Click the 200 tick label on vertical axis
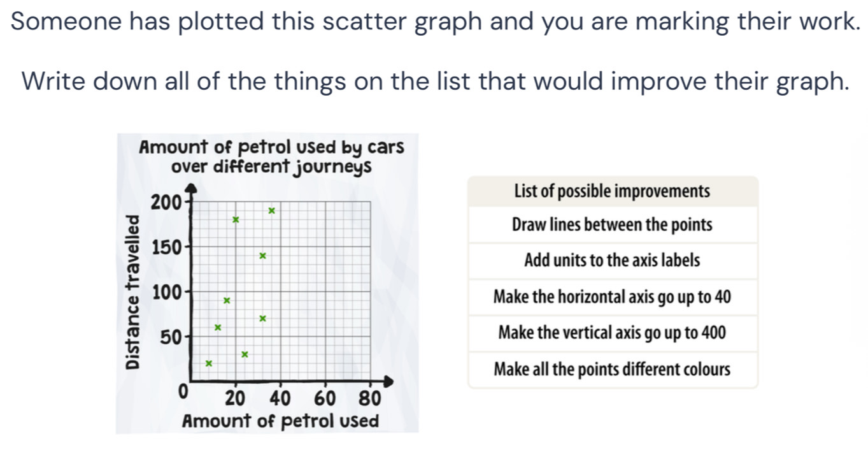 coord(162,203)
